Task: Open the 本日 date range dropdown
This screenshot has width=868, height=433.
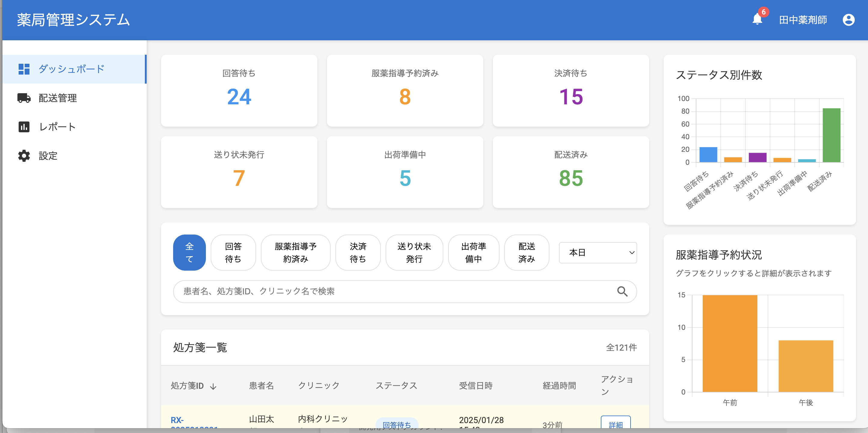Action: (598, 253)
